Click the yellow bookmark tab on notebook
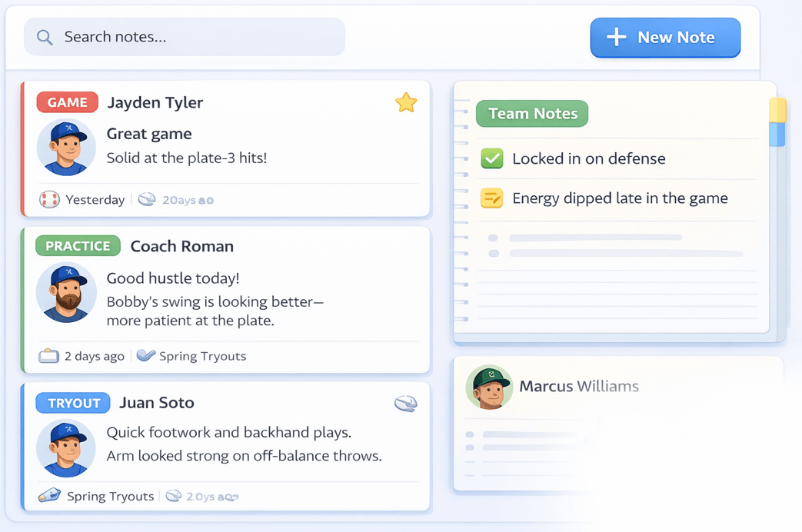Image resolution: width=802 pixels, height=532 pixels. click(777, 111)
